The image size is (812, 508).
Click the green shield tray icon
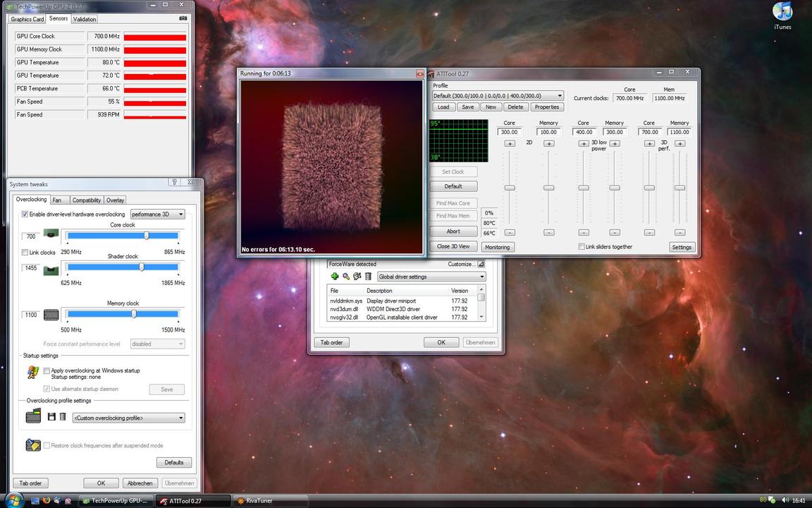point(772,500)
